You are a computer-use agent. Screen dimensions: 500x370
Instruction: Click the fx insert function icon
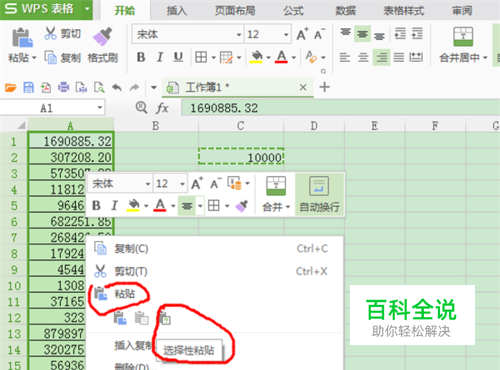click(x=162, y=108)
